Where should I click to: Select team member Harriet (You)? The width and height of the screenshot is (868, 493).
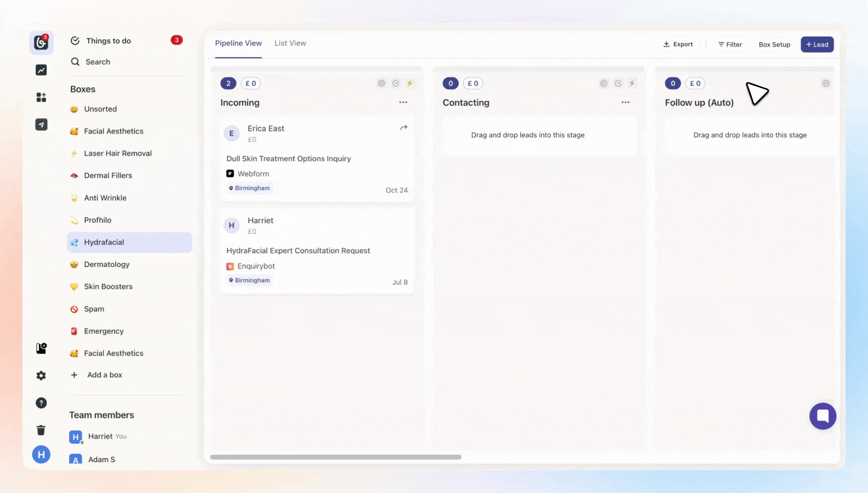pyautogui.click(x=98, y=436)
